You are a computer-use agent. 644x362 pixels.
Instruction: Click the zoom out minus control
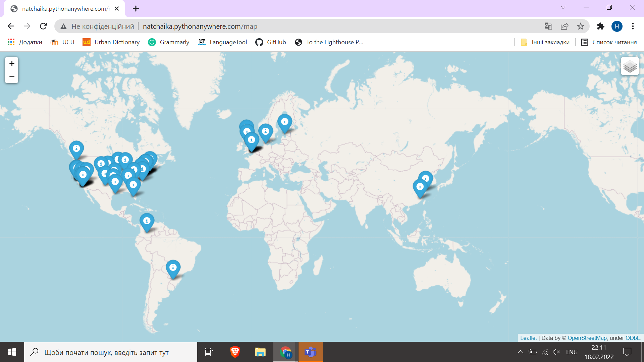11,77
